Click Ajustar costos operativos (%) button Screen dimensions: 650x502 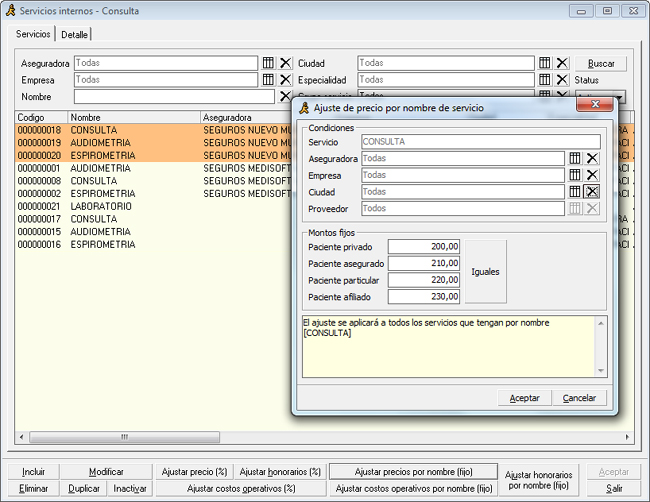pyautogui.click(x=241, y=489)
